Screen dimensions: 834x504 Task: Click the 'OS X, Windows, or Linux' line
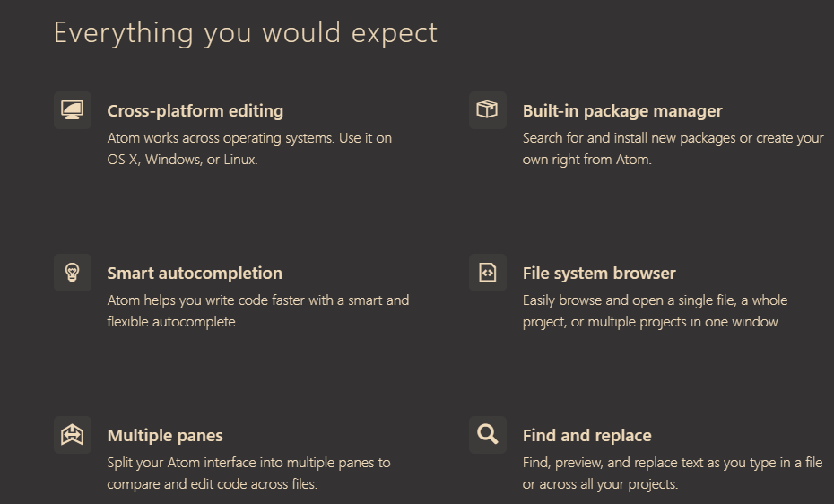click(182, 160)
